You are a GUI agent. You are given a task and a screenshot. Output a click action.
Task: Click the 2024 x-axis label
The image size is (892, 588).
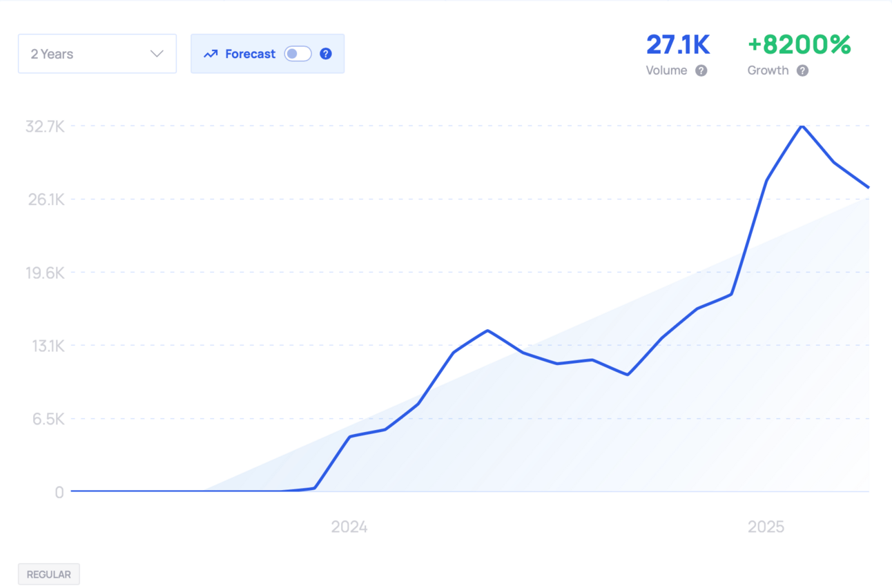[349, 527]
